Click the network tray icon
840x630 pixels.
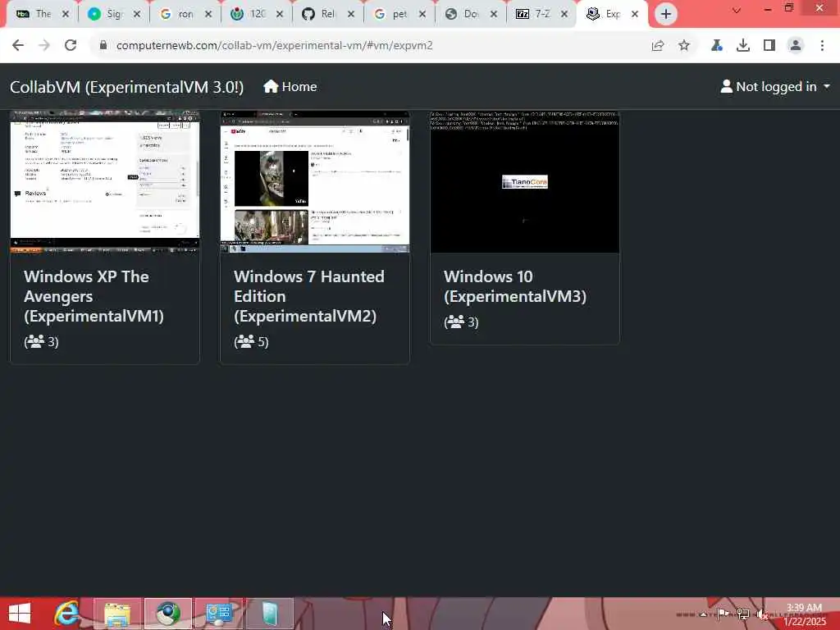click(742, 614)
